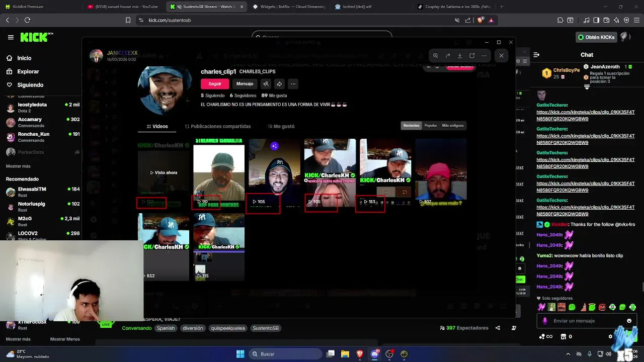The width and height of the screenshot is (644, 362).
Task: Insert the green haloed emote
Action: [x=592, y=307]
